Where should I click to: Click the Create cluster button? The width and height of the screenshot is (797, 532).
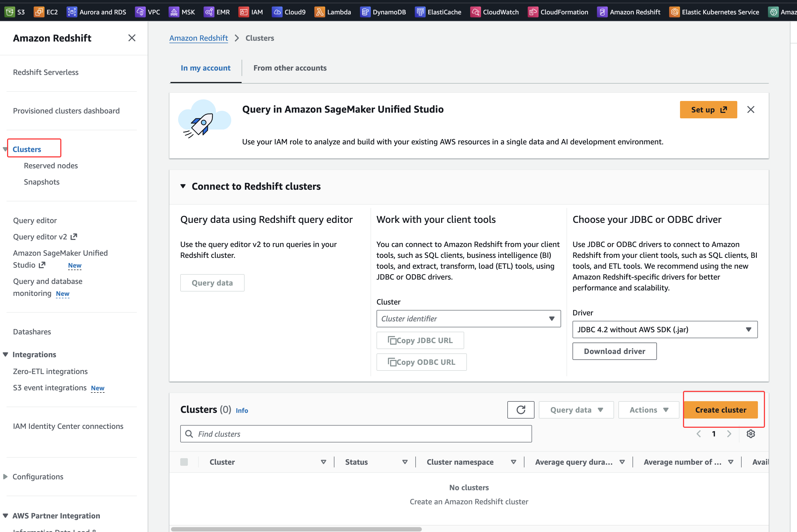(720, 410)
